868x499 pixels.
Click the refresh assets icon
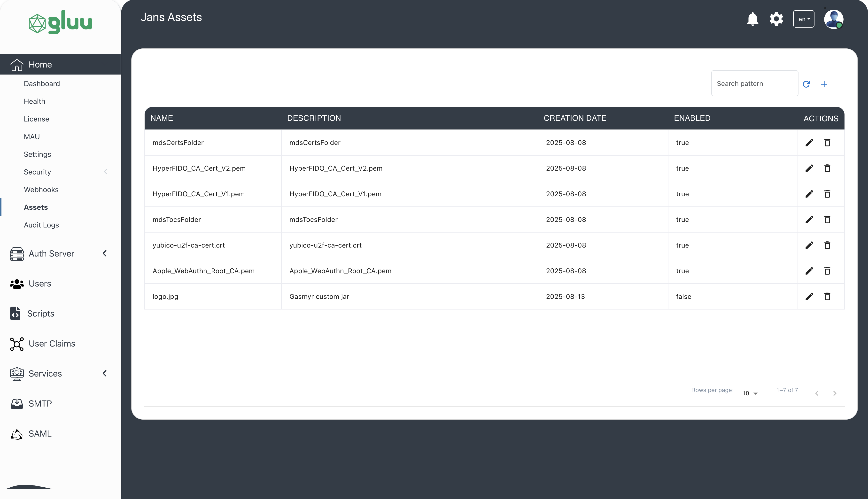click(x=806, y=84)
